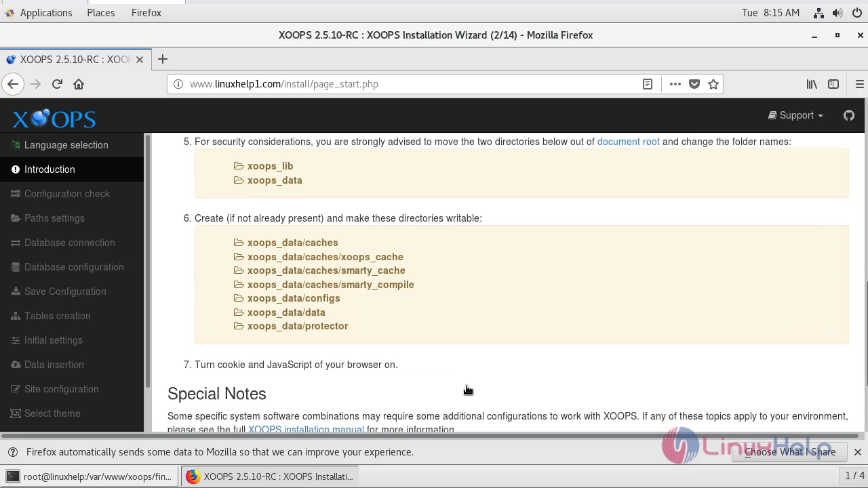Image resolution: width=868 pixels, height=488 pixels.
Task: Open the Firefox home page icon
Action: (x=79, y=84)
